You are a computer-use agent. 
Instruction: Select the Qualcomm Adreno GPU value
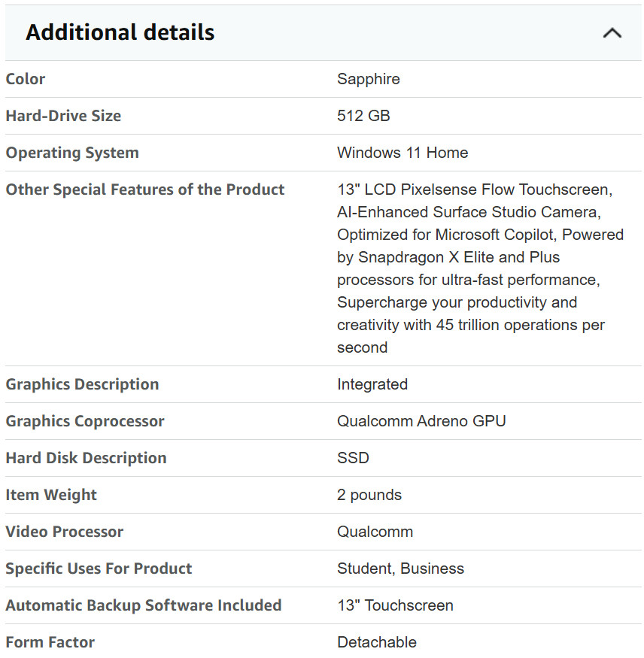[x=421, y=421]
